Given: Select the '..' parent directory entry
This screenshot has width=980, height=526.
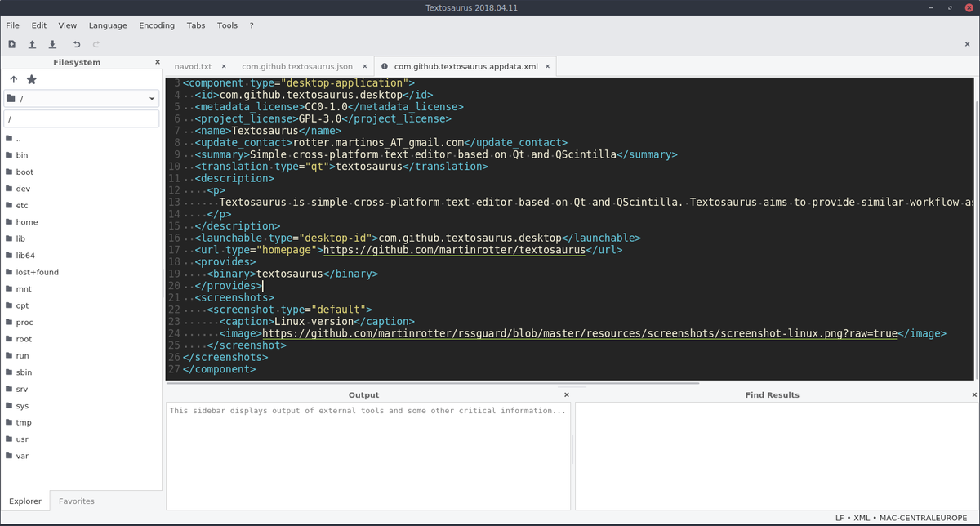Looking at the screenshot, I should (81, 139).
